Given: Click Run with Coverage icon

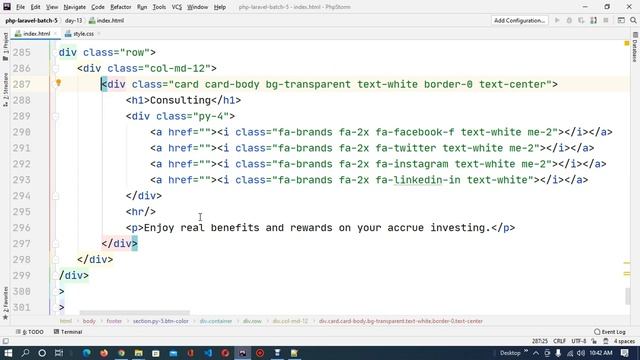Looking at the screenshot, I should coord(581,20).
